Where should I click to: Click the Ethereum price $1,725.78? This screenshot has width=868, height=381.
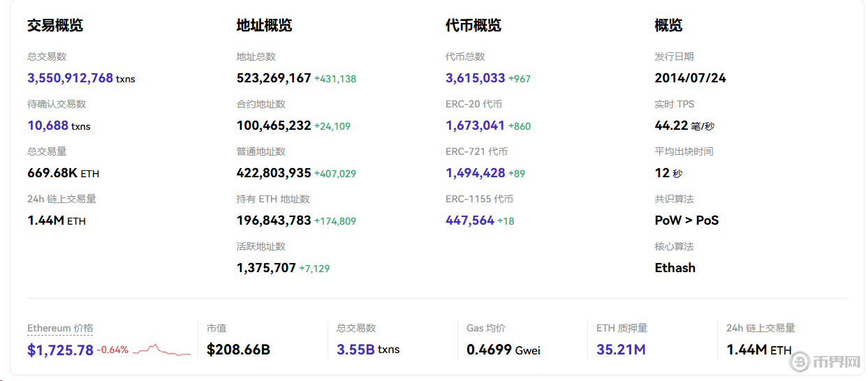60,350
